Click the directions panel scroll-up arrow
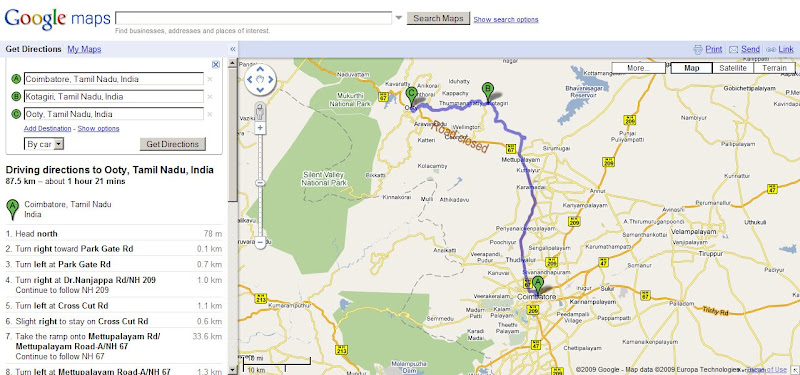Screen dimensions: 800x375 click(232, 63)
